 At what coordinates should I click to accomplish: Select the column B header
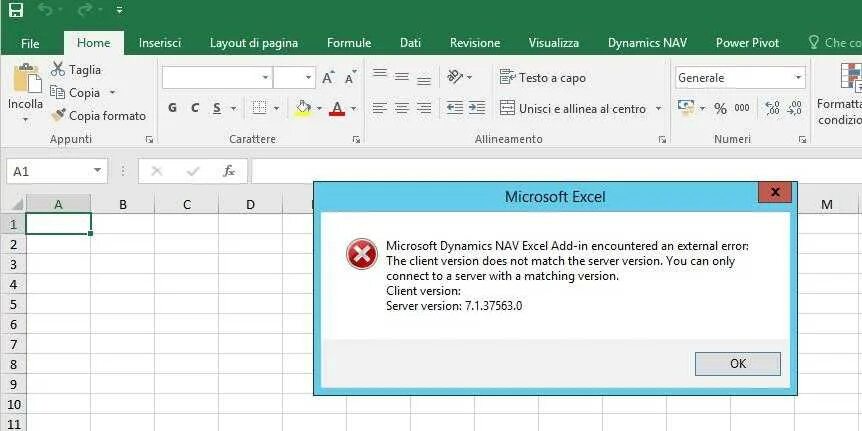coord(123,205)
